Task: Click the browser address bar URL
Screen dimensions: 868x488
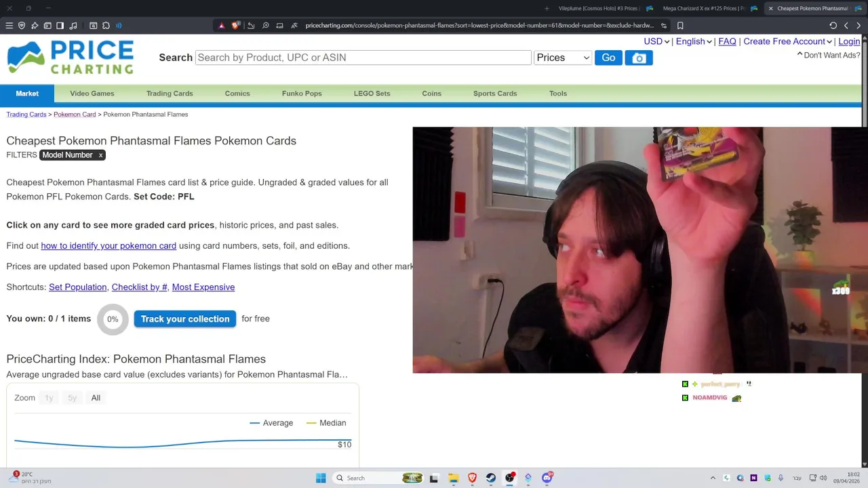Action: [x=479, y=26]
